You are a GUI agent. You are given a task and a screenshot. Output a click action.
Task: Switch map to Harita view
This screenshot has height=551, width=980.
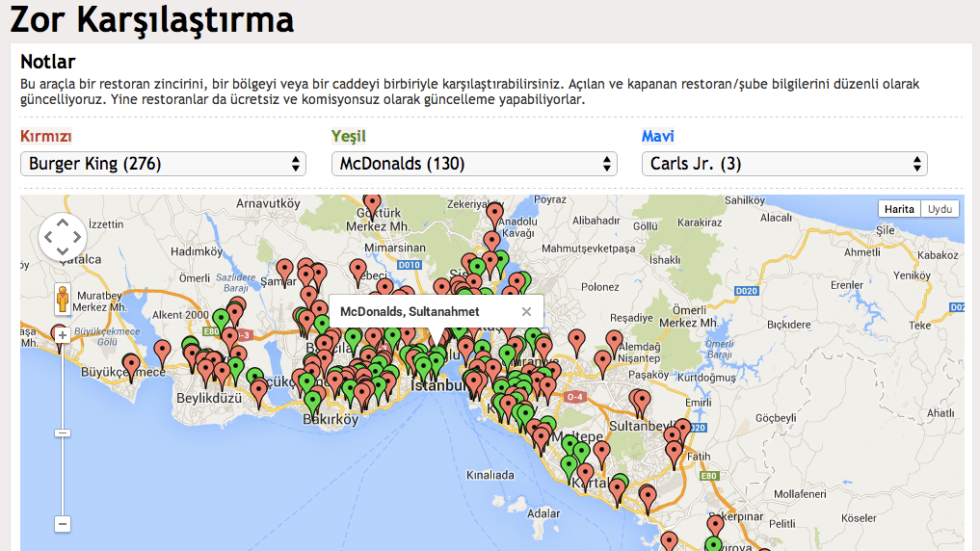pos(899,209)
